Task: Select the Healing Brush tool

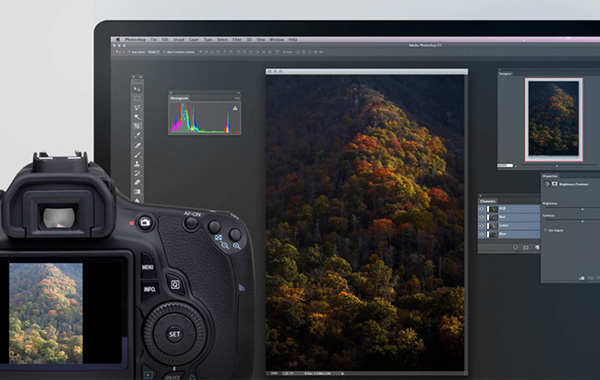Action: [137, 145]
